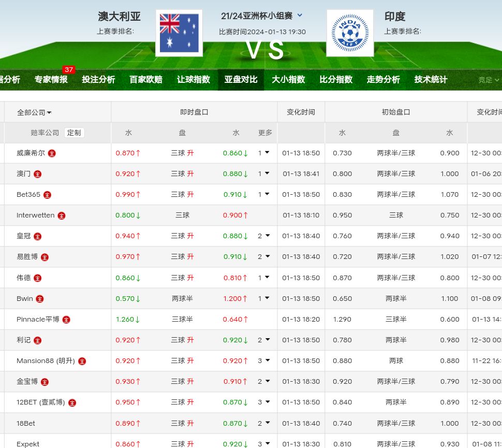The image size is (502, 448).
Task: Click the Australia flag team logo
Action: 179,33
